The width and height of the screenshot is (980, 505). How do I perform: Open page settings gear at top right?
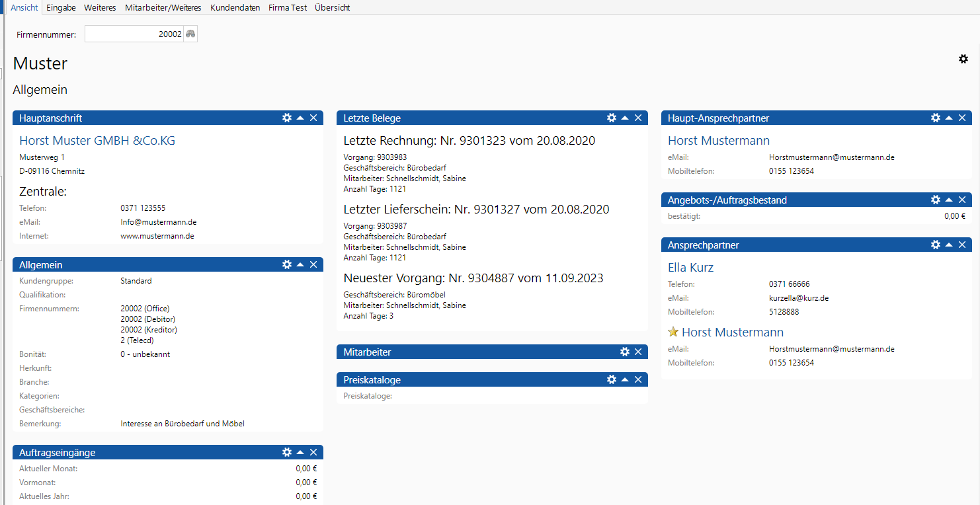[963, 59]
